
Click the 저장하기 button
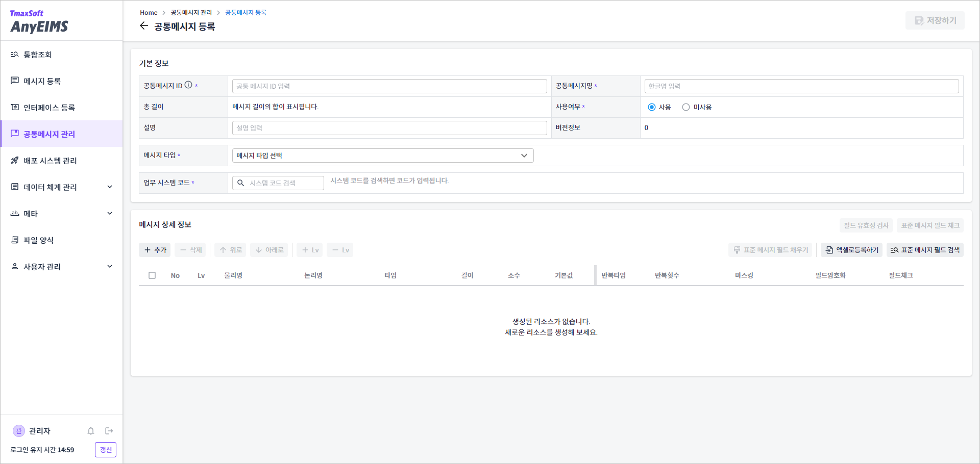pyautogui.click(x=935, y=20)
